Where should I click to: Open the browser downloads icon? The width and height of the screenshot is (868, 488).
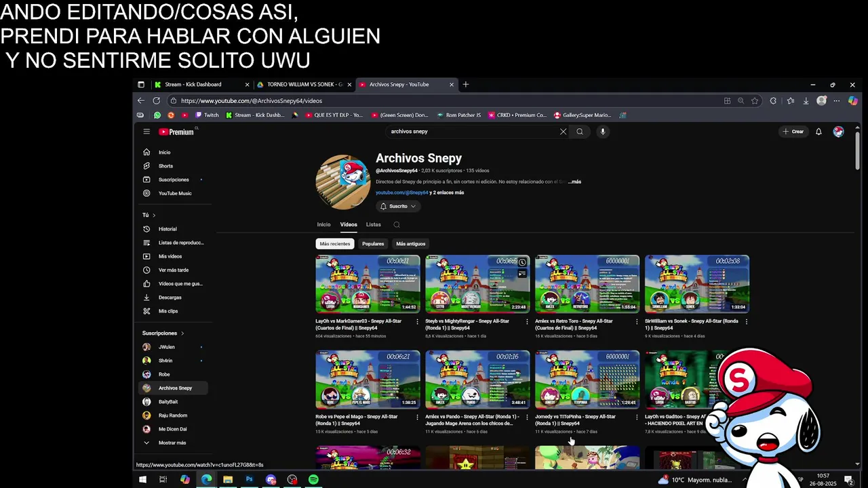tap(806, 101)
